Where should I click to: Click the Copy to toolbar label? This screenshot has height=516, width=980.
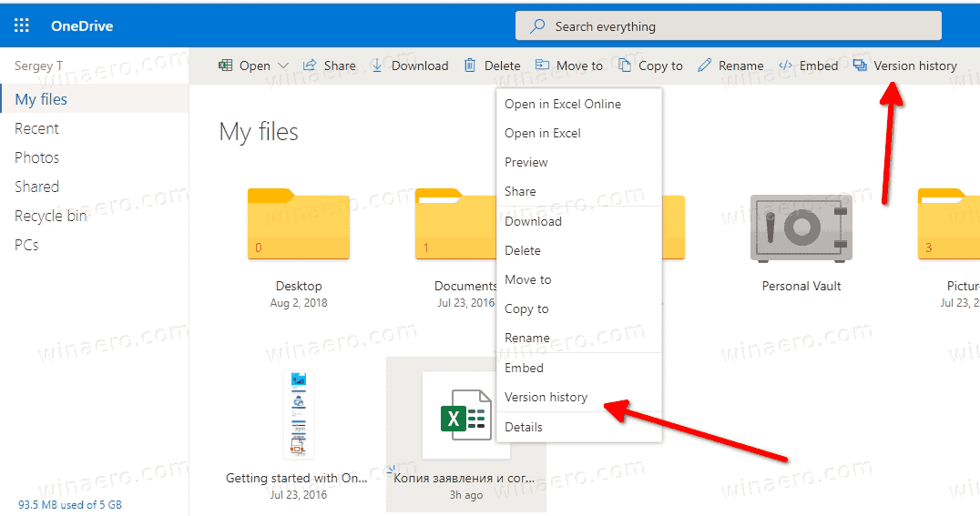660,66
